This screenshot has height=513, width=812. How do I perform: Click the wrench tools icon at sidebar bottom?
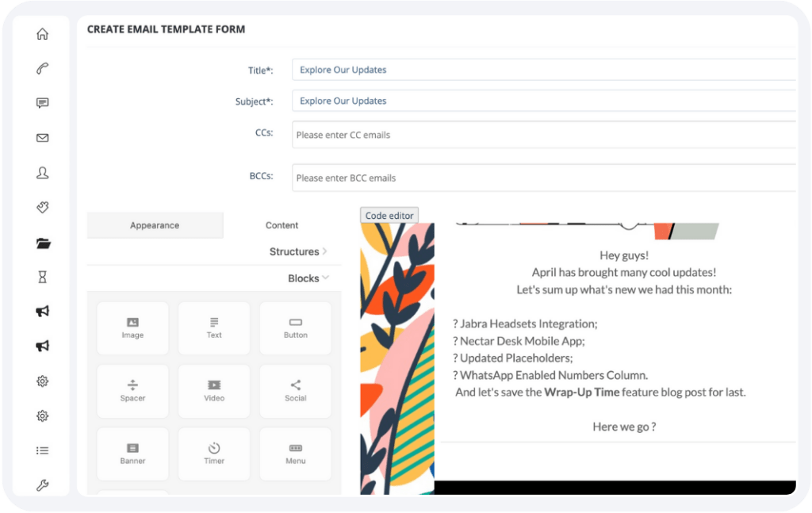42,484
